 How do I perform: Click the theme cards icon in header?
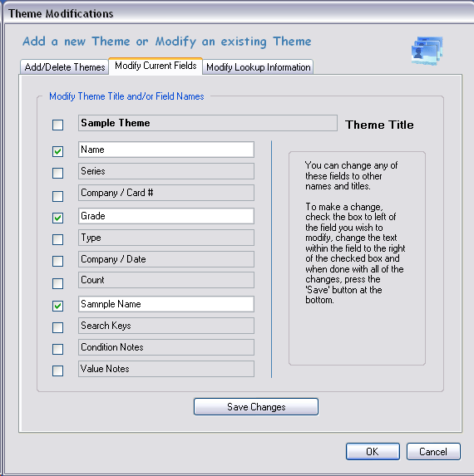427,51
